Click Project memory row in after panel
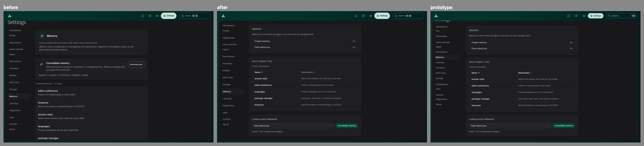Image resolution: width=644 pixels, height=146 pixels. click(305, 41)
